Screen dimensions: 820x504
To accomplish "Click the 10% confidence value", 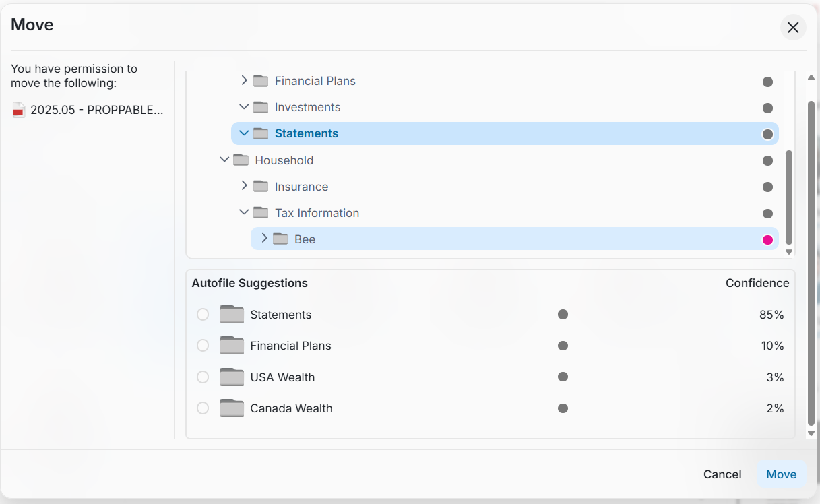I will click(x=772, y=346).
